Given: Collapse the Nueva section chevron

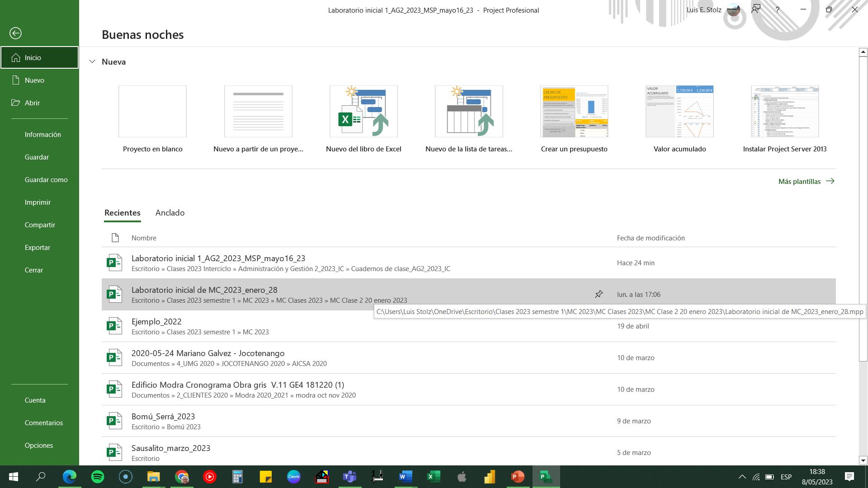Looking at the screenshot, I should 92,61.
